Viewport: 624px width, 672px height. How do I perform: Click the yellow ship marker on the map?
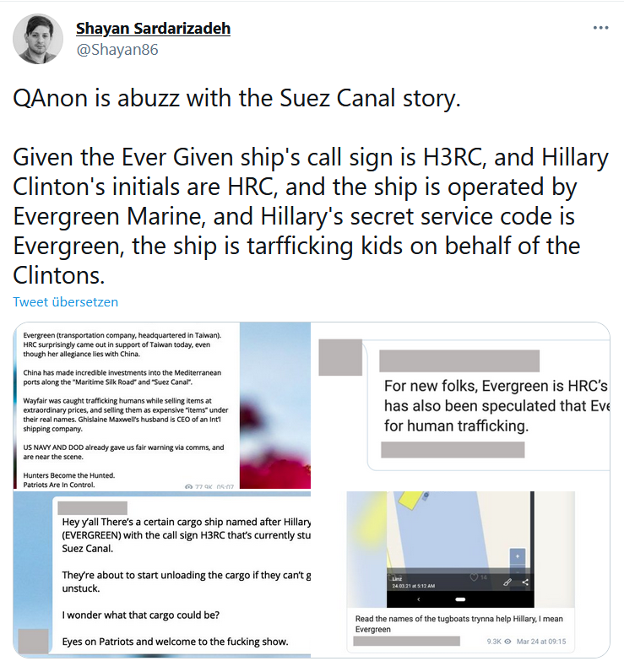pyautogui.click(x=410, y=499)
